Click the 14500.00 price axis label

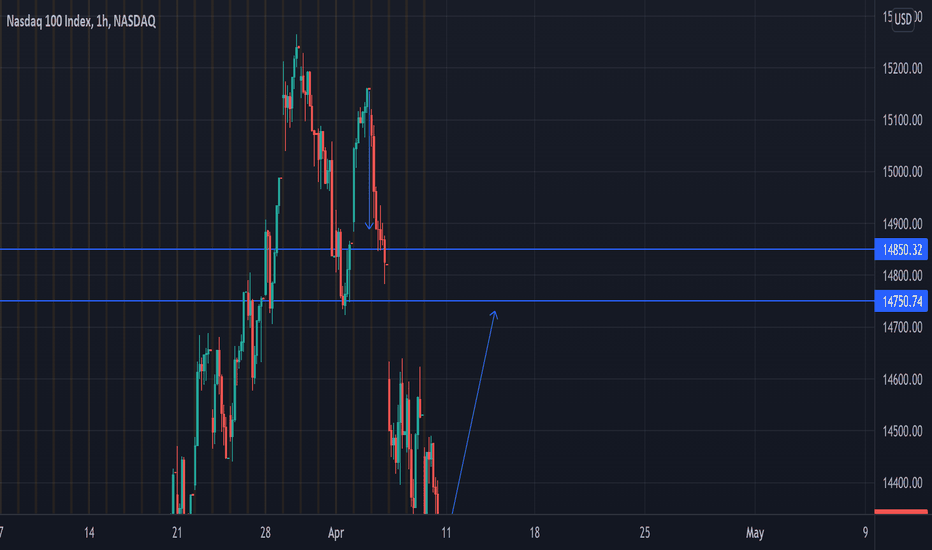[902, 431]
